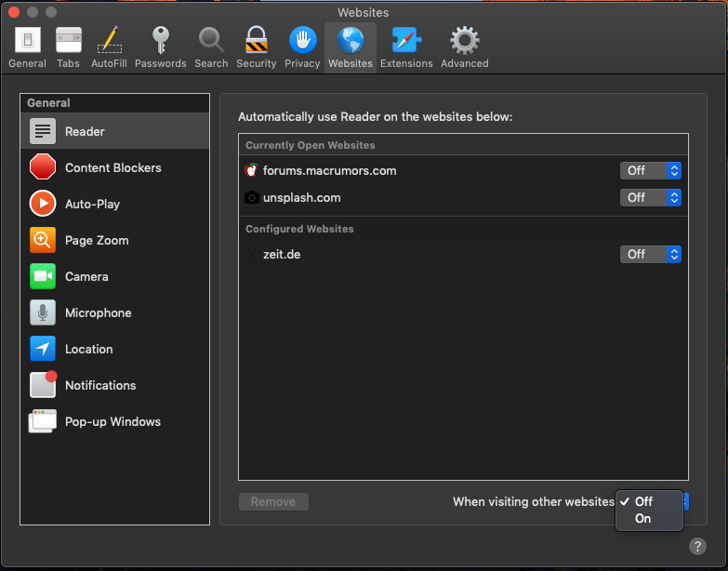Select Reader in the sidebar
Image resolution: width=728 pixels, height=571 pixels.
(114, 131)
